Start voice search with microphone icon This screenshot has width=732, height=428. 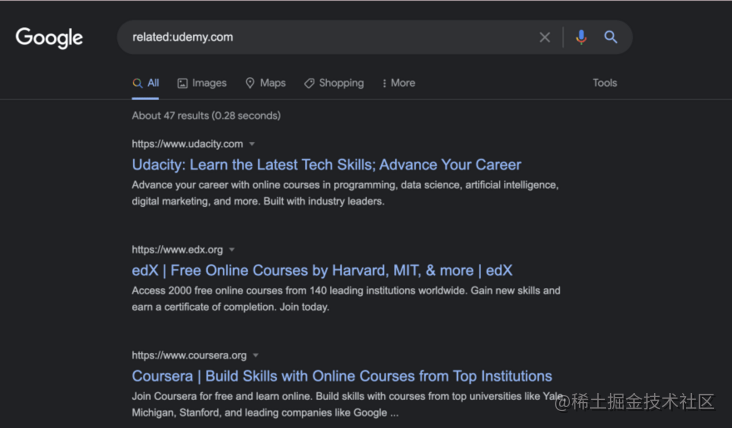581,37
